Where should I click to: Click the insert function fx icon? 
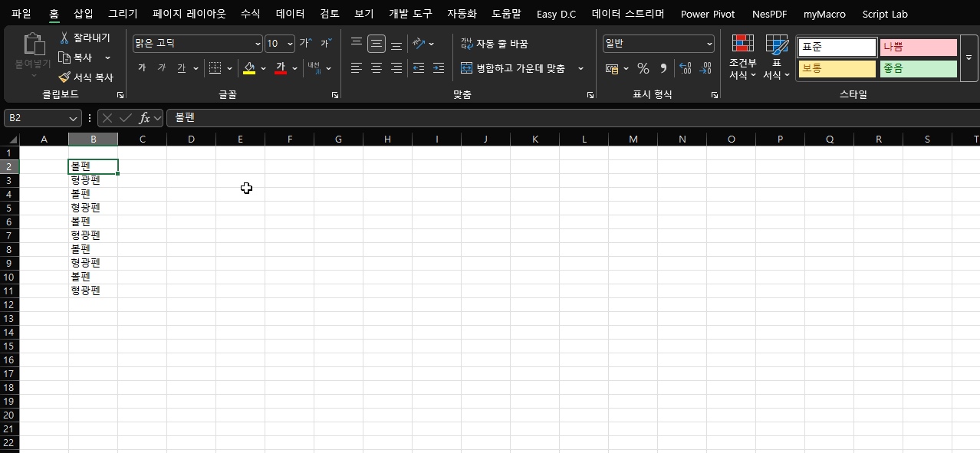[144, 118]
